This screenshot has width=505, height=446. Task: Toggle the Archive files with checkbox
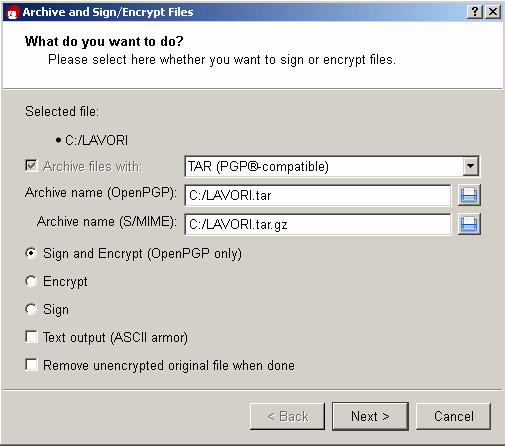[x=31, y=166]
